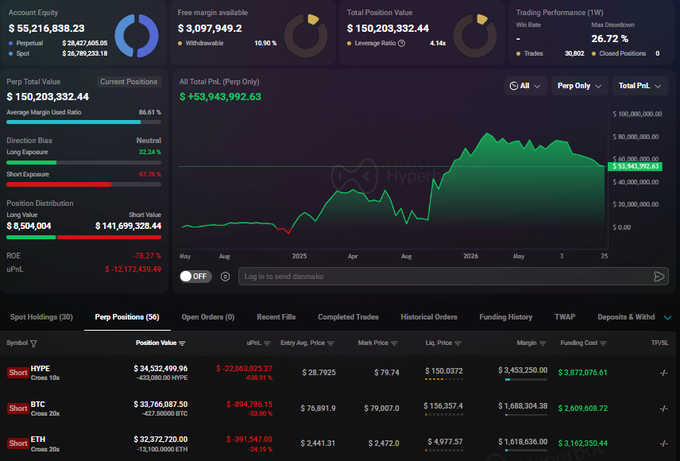Go to Recent Fills tab
This screenshot has height=461, width=680.
[x=276, y=317]
